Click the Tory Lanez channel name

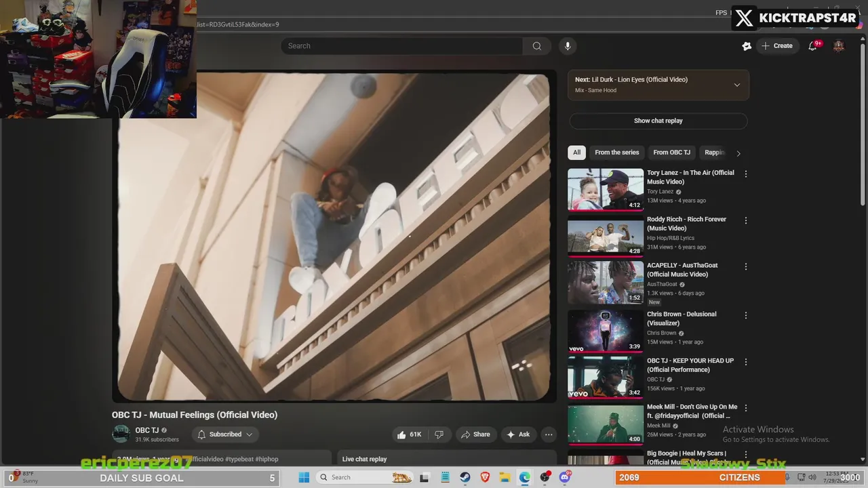(x=660, y=192)
